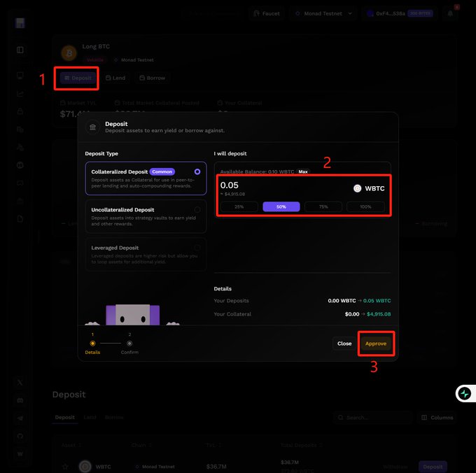Switch to the Lend tab at page top
This screenshot has width=476, height=473.
[x=115, y=78]
